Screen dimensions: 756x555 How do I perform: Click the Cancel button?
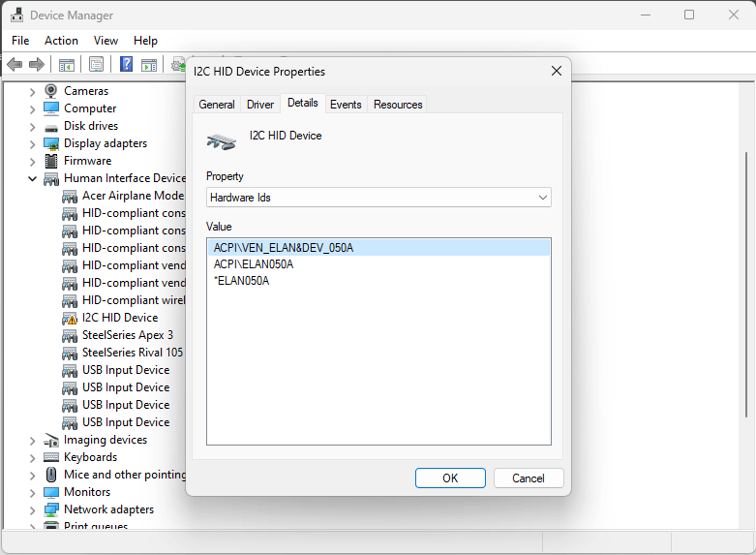[529, 478]
